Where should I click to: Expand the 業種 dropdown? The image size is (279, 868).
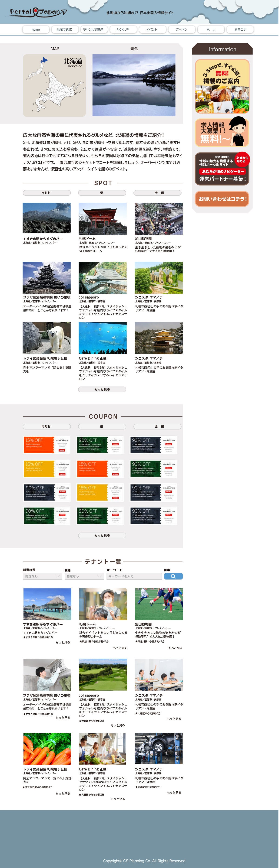[84, 576]
